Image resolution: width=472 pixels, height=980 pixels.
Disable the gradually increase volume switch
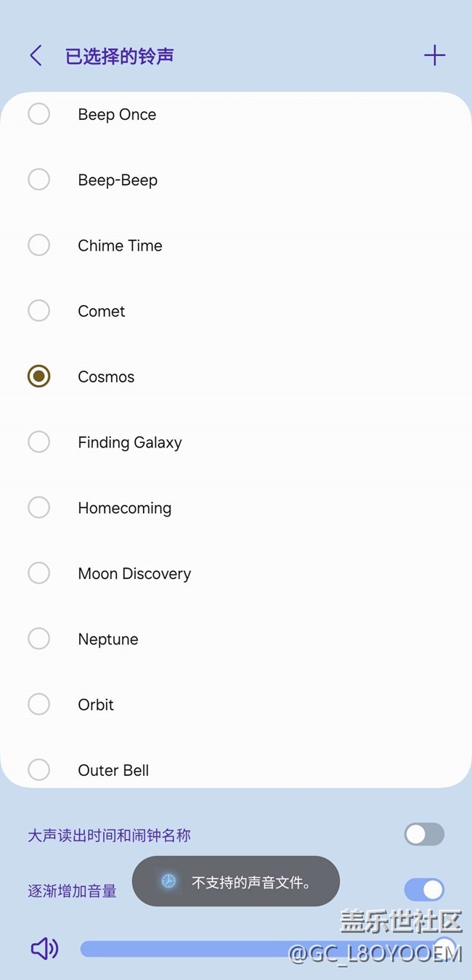pos(424,889)
